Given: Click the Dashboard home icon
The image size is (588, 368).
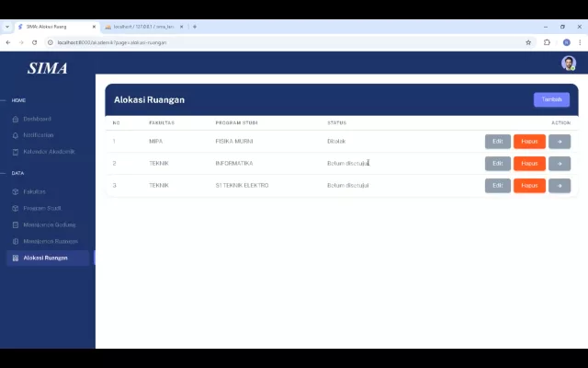Looking at the screenshot, I should (x=16, y=119).
